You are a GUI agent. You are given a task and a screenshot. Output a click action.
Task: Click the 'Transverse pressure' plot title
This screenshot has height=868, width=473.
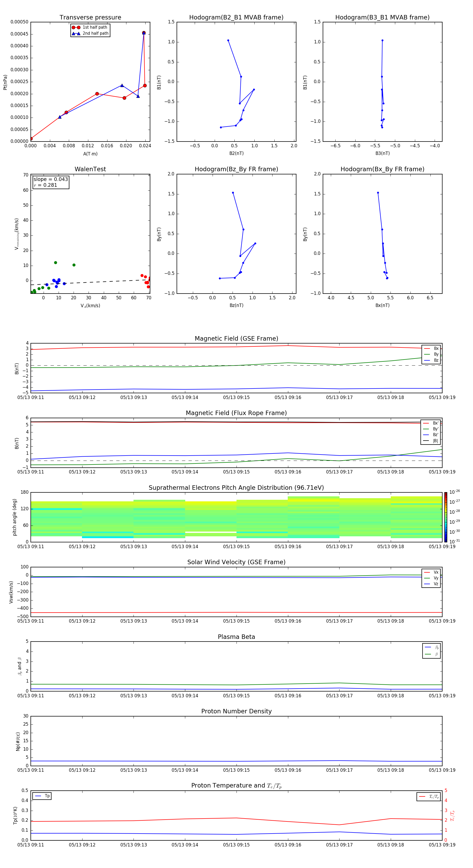pyautogui.click(x=90, y=17)
